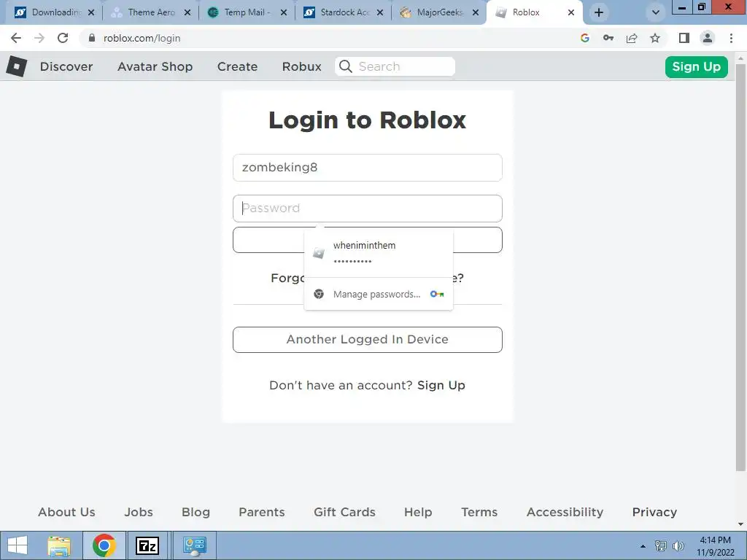Screen dimensions: 747x560
Task: Select saved credential wheniminthem
Action: click(x=379, y=252)
